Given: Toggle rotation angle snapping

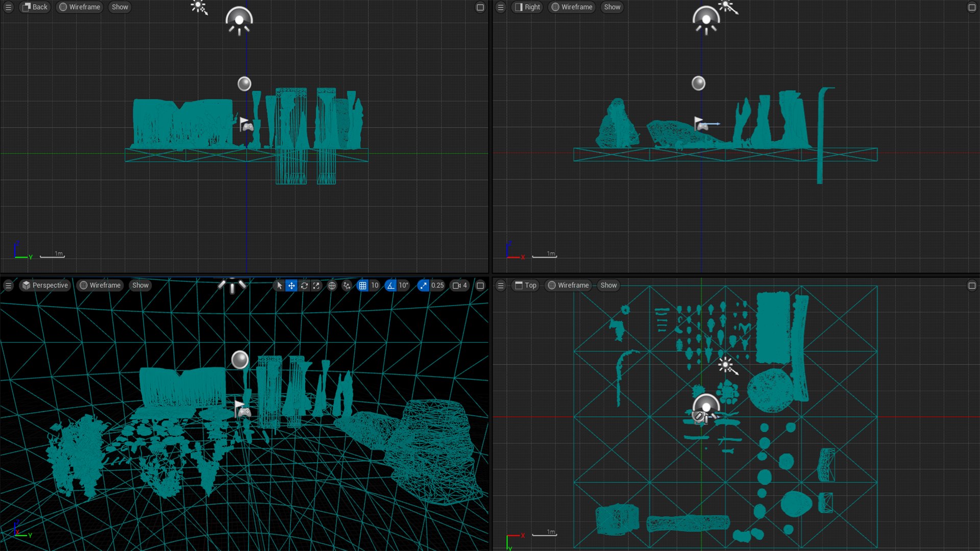Looking at the screenshot, I should (x=390, y=286).
